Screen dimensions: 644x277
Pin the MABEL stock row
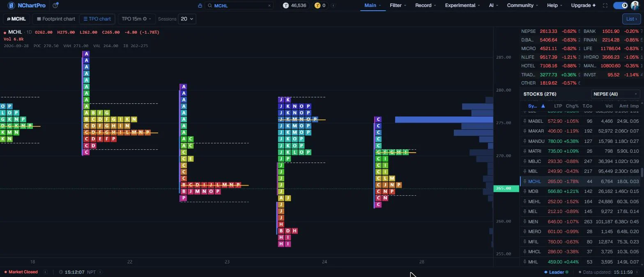[x=524, y=121]
